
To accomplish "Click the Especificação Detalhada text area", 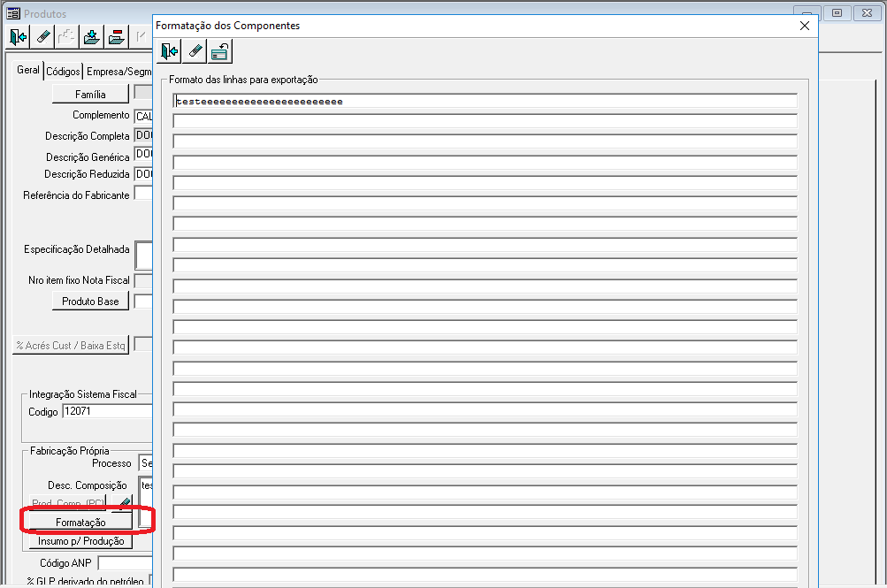I will [x=144, y=256].
